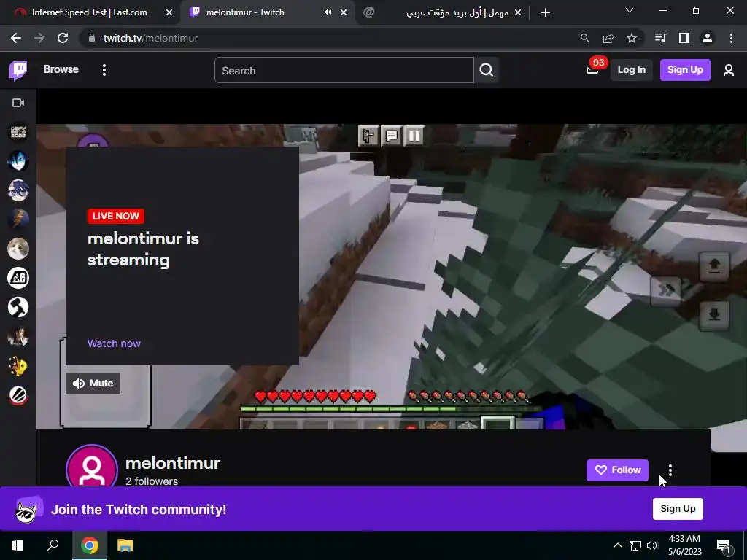This screenshot has height=560, width=747.
Task: Open sidebar channel with man photo avatar
Action: (x=18, y=337)
